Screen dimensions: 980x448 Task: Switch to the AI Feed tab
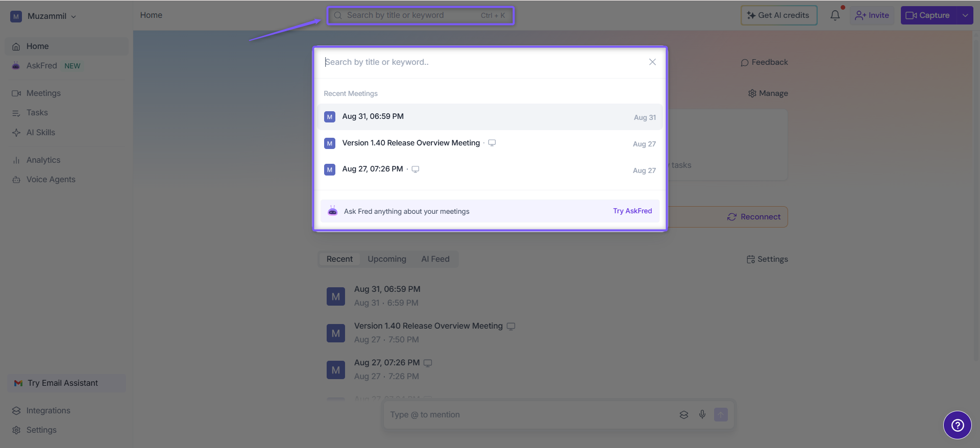pyautogui.click(x=435, y=259)
